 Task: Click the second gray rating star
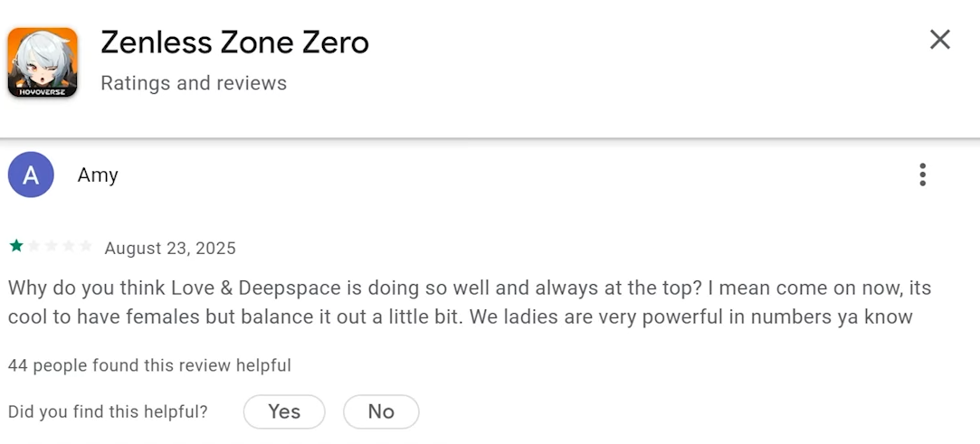coord(33,246)
